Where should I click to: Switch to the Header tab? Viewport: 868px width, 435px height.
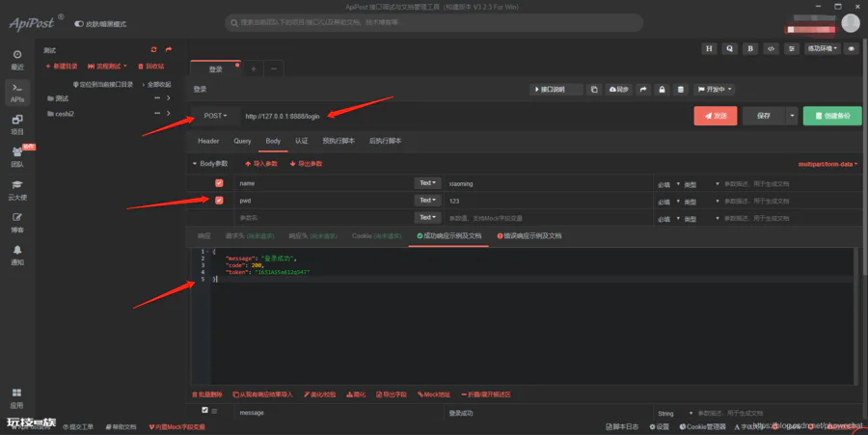tap(208, 141)
